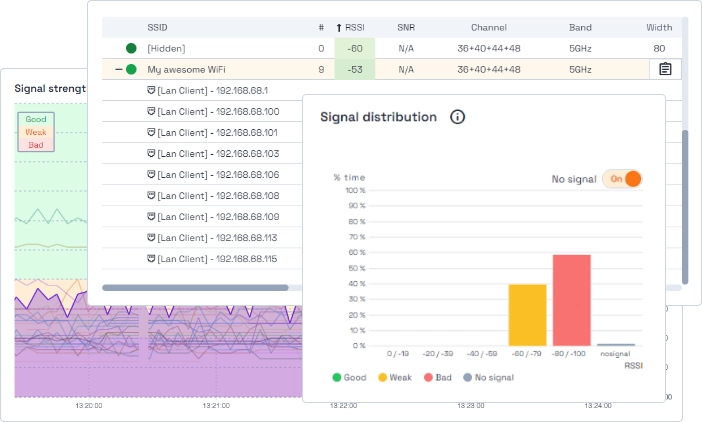Click the lan client icon for 192.168.68.113
702x422 pixels.
tap(151, 238)
